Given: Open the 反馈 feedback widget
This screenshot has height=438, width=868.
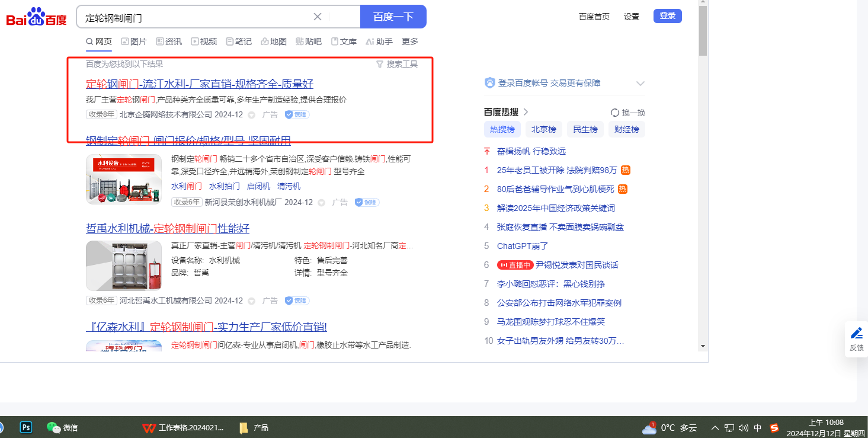Looking at the screenshot, I should (x=856, y=339).
